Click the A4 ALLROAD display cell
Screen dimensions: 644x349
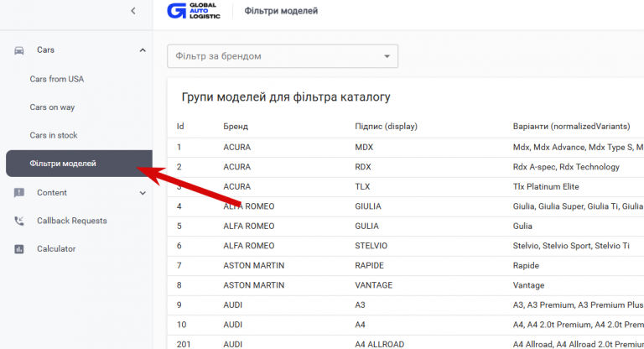tap(380, 345)
